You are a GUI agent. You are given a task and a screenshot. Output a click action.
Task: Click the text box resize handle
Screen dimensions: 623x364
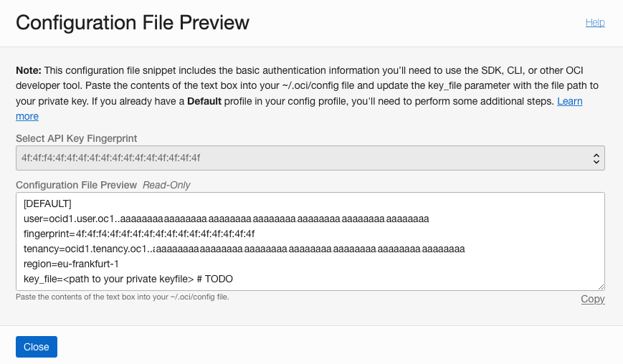(601, 287)
